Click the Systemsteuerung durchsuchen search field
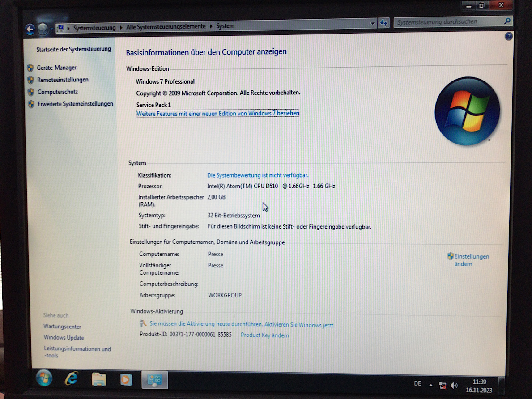The image size is (532, 399). point(447,21)
